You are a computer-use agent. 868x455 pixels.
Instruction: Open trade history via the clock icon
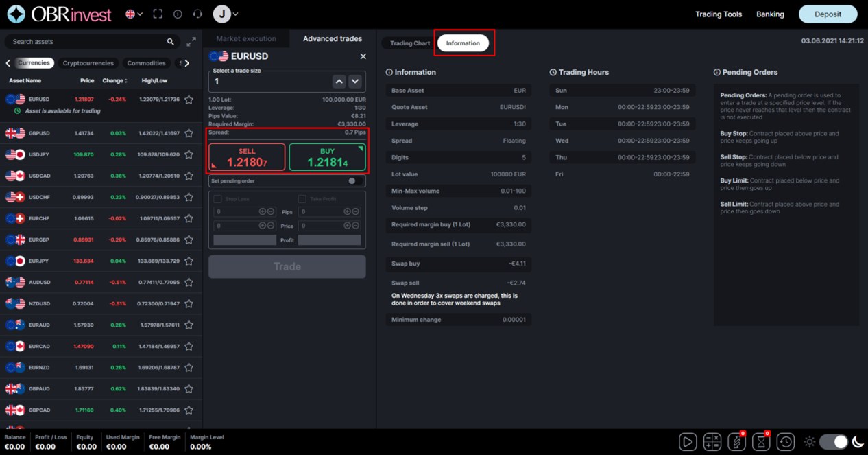[x=785, y=441]
